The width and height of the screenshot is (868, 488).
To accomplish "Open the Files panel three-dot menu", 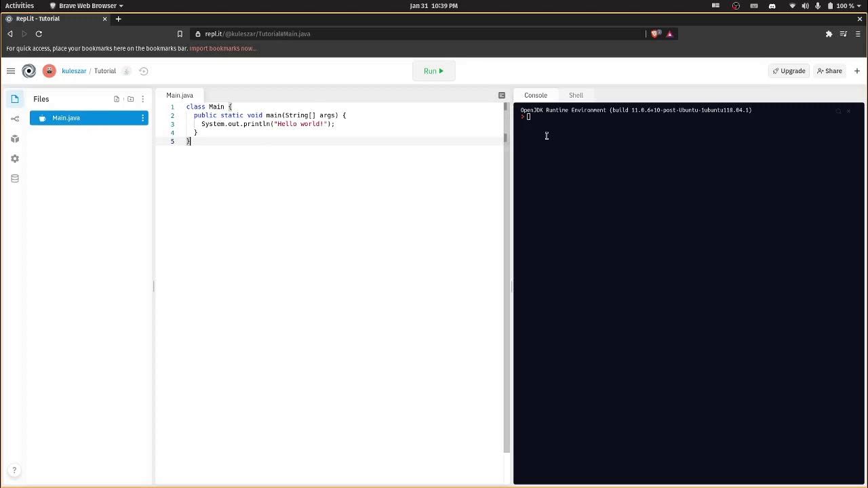I will tap(142, 99).
